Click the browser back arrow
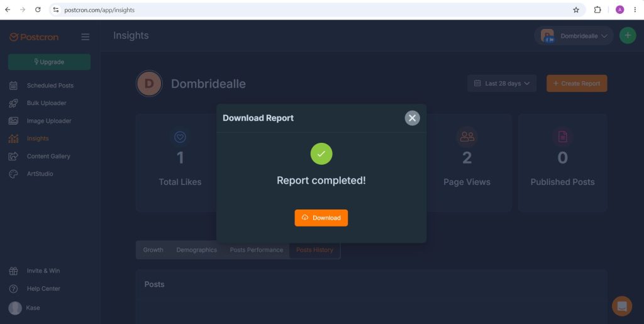Image resolution: width=644 pixels, height=324 pixels. (8, 9)
